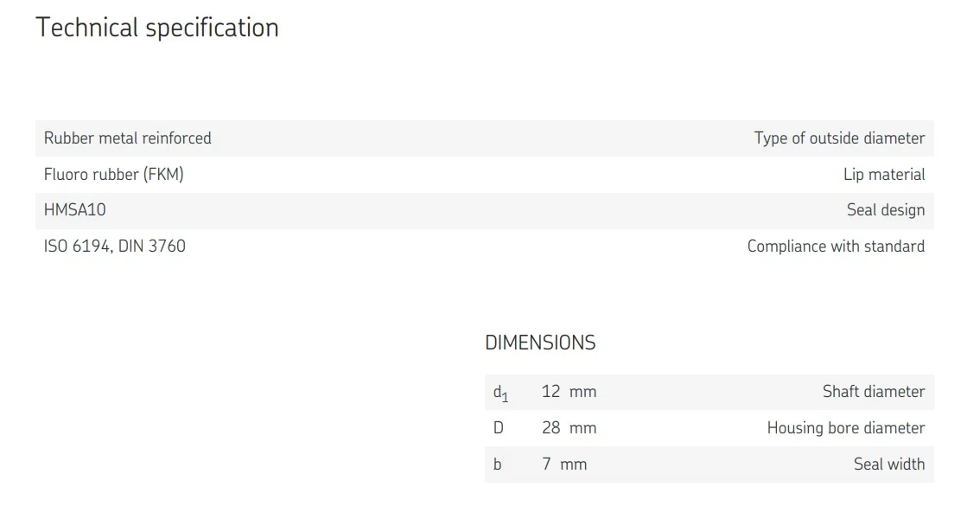Click the Seal design label

coord(885,210)
